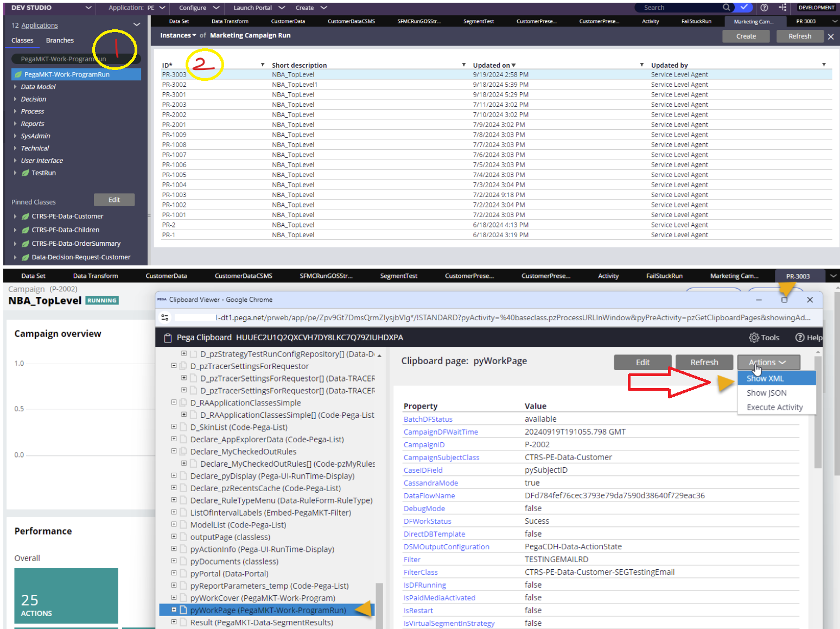Click the leaf icon beside TestRun
The width and height of the screenshot is (840, 629).
click(x=26, y=173)
